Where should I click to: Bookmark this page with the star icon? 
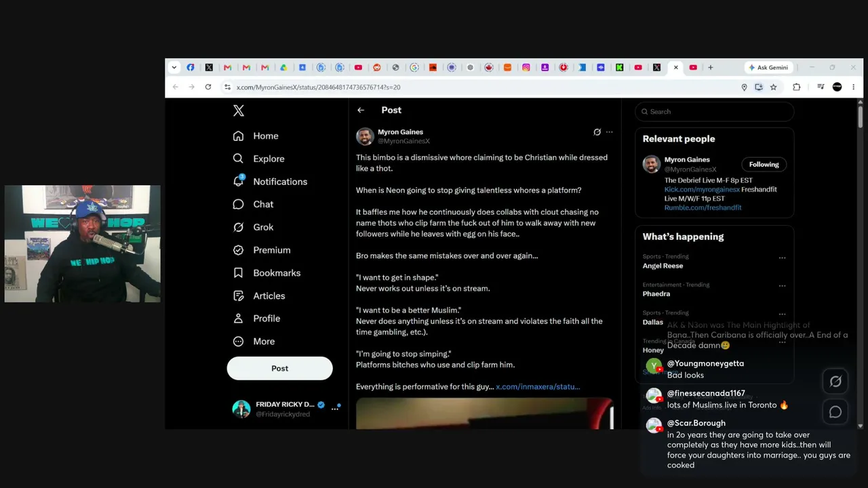[x=773, y=87]
